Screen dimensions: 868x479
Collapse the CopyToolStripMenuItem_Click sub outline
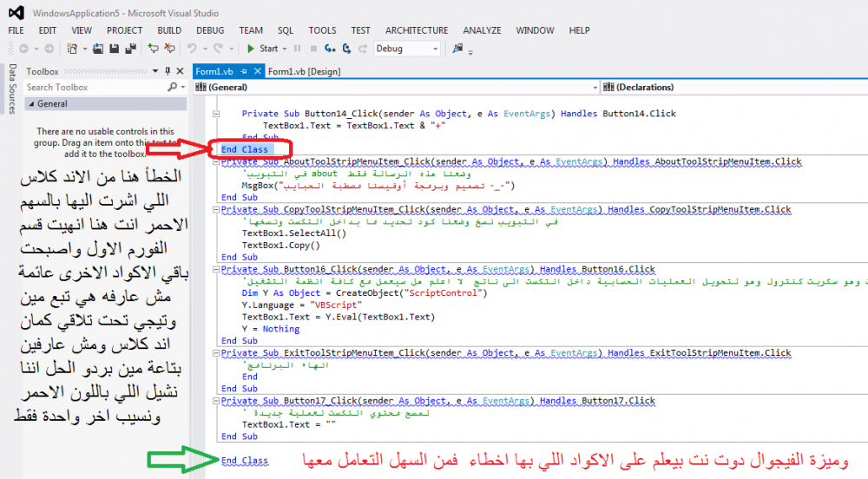[216, 210]
